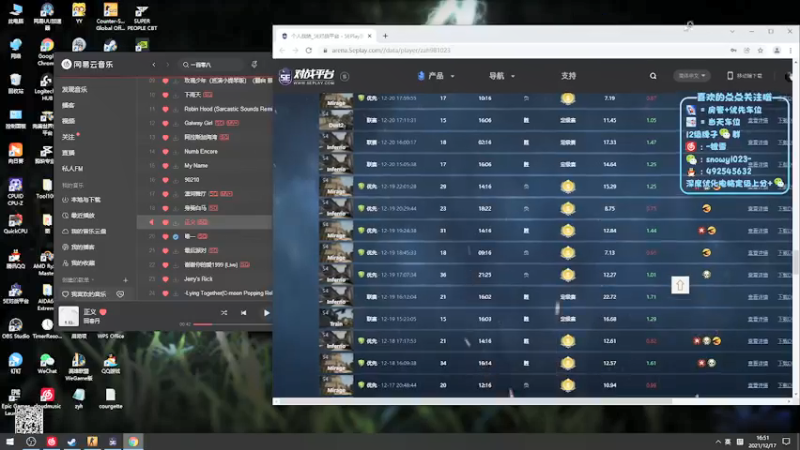The image size is (800, 450).
Task: Click 5E platform logo
Action: (x=307, y=76)
